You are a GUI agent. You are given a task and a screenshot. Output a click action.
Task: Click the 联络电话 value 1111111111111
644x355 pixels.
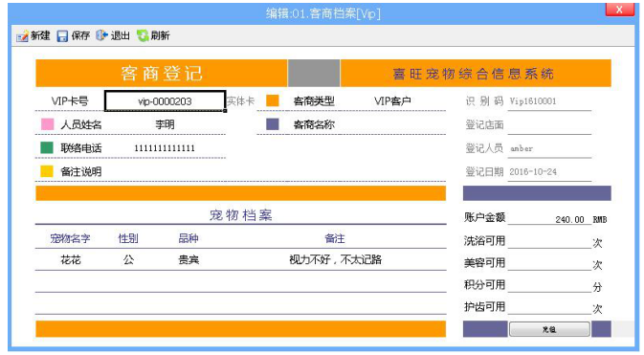click(x=165, y=148)
